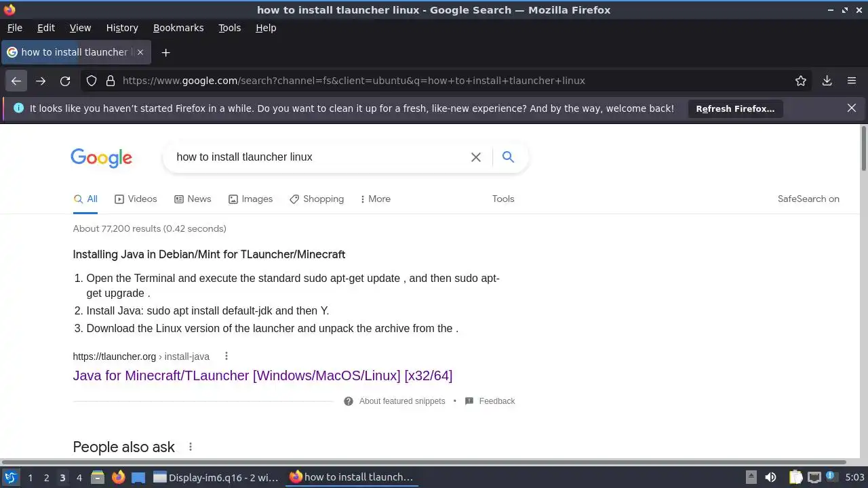Switch to Videos results
The image size is (868, 488).
(136, 199)
